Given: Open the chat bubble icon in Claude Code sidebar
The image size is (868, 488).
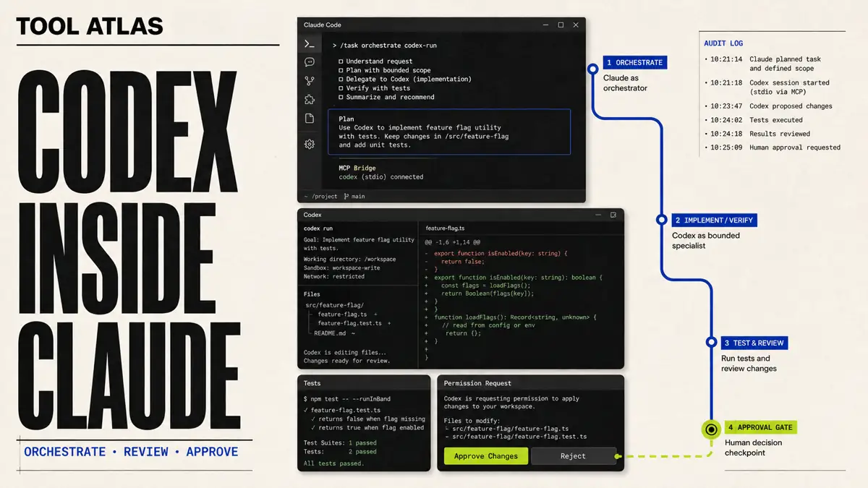Looking at the screenshot, I should pos(310,62).
